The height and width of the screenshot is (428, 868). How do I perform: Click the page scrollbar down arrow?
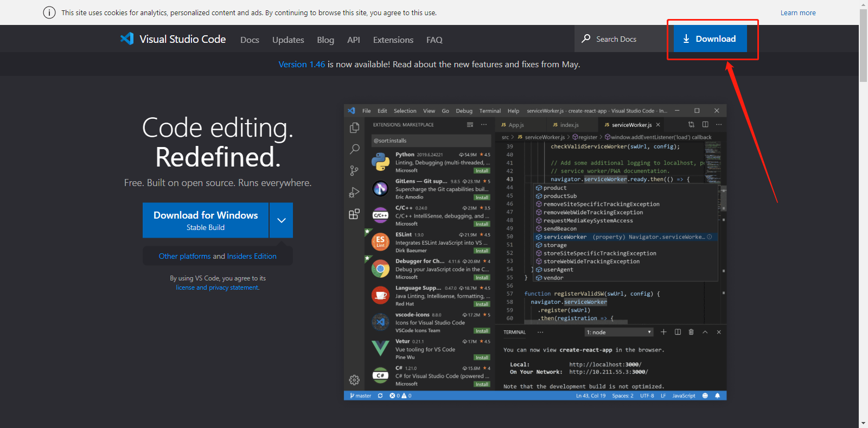tap(863, 423)
